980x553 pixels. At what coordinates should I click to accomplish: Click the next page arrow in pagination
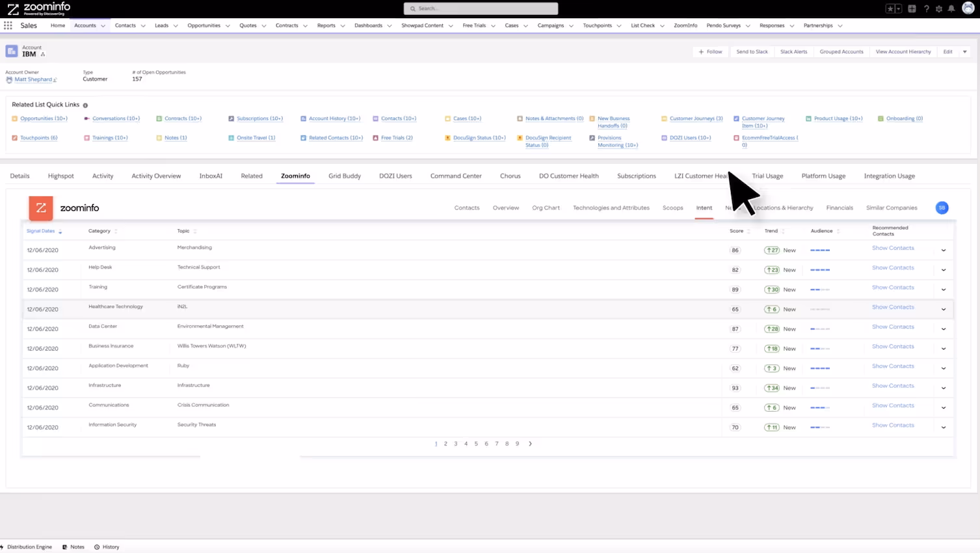530,444
